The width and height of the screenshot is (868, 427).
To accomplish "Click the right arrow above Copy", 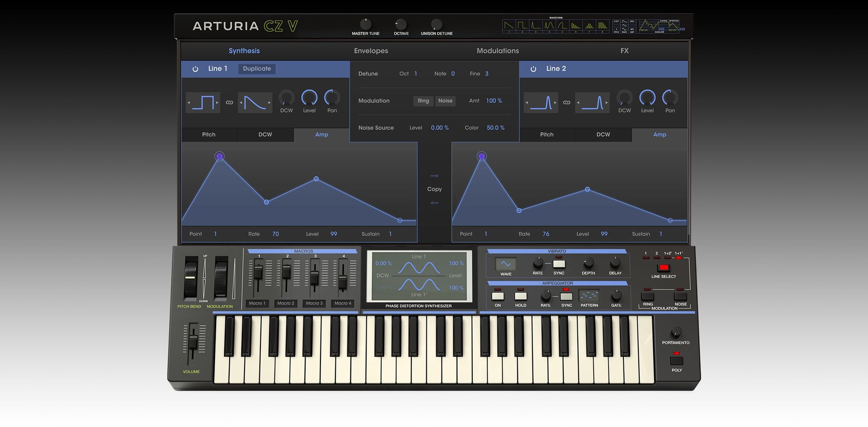I will coord(434,176).
